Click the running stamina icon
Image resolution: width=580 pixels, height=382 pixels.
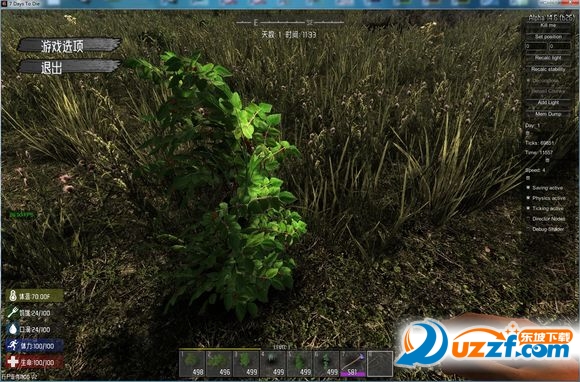pos(13,345)
